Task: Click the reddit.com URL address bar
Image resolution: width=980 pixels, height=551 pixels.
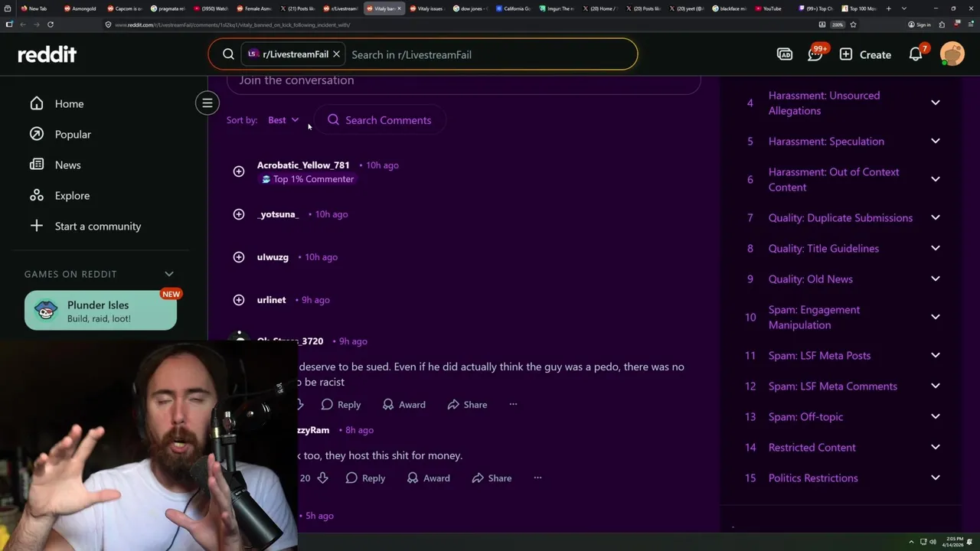Action: 459,24
